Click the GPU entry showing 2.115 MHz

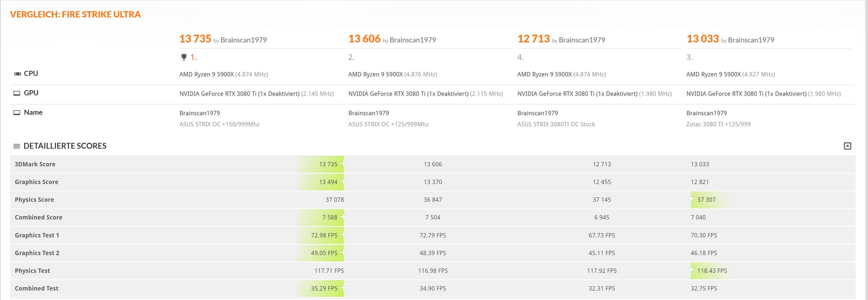[x=426, y=94]
